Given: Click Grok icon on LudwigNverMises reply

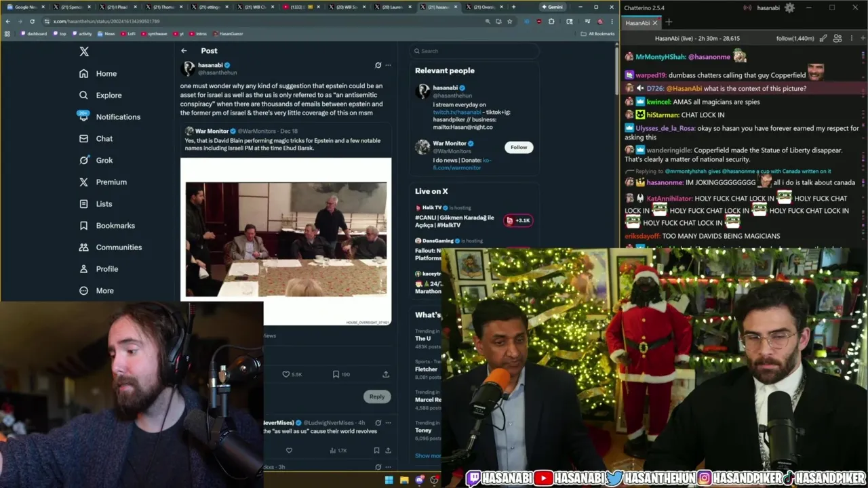Looking at the screenshot, I should (x=378, y=422).
